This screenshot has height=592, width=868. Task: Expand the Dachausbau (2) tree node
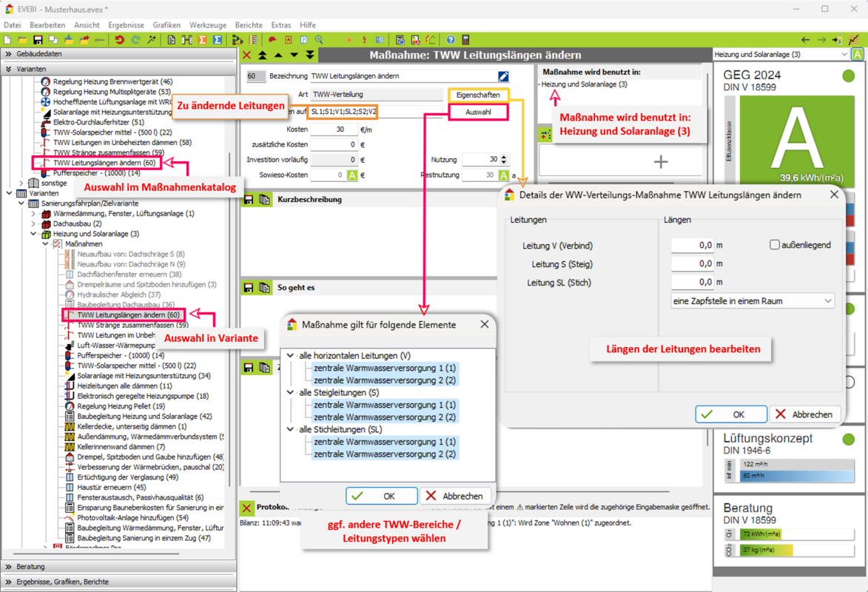[33, 223]
